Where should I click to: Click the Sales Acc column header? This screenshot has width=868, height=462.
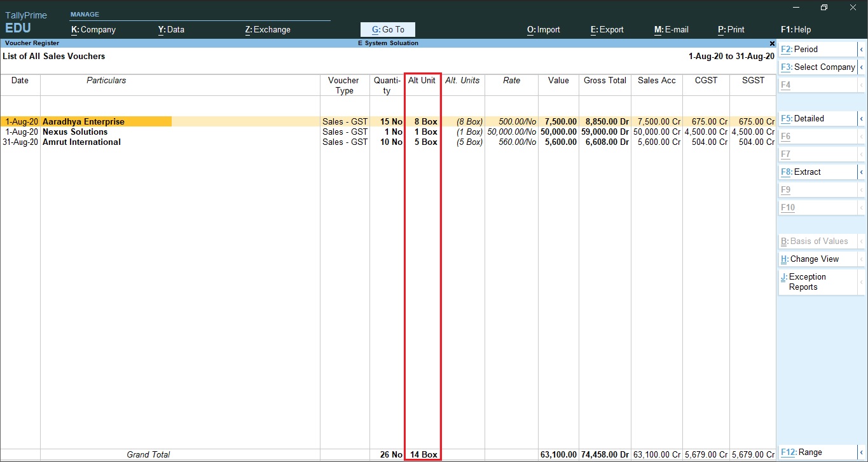point(657,80)
